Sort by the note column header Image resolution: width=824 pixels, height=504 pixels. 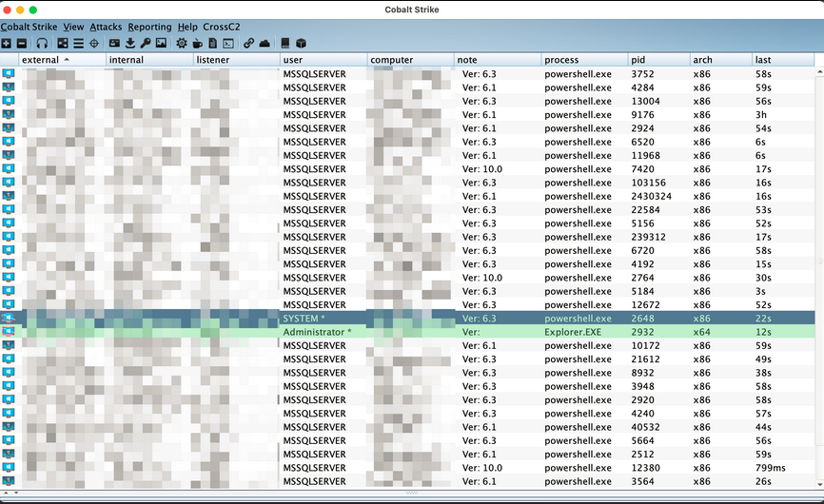pyautogui.click(x=498, y=60)
